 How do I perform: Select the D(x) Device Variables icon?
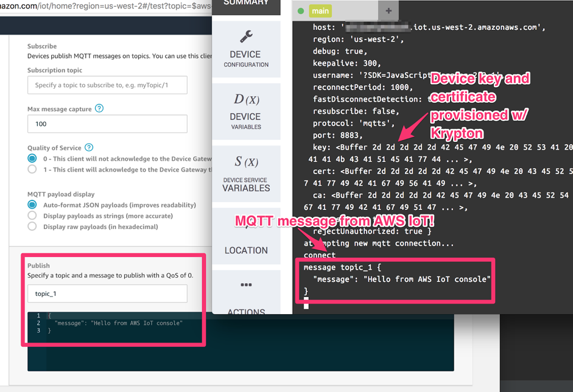click(x=246, y=99)
